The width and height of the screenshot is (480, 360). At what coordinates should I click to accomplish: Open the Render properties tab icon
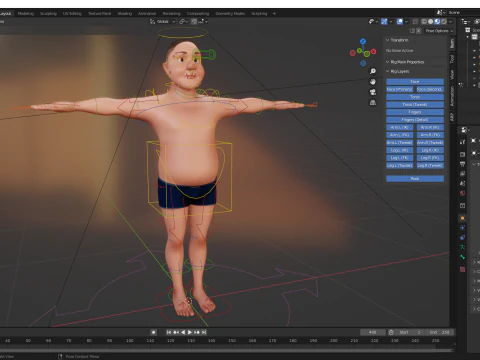pos(462,154)
